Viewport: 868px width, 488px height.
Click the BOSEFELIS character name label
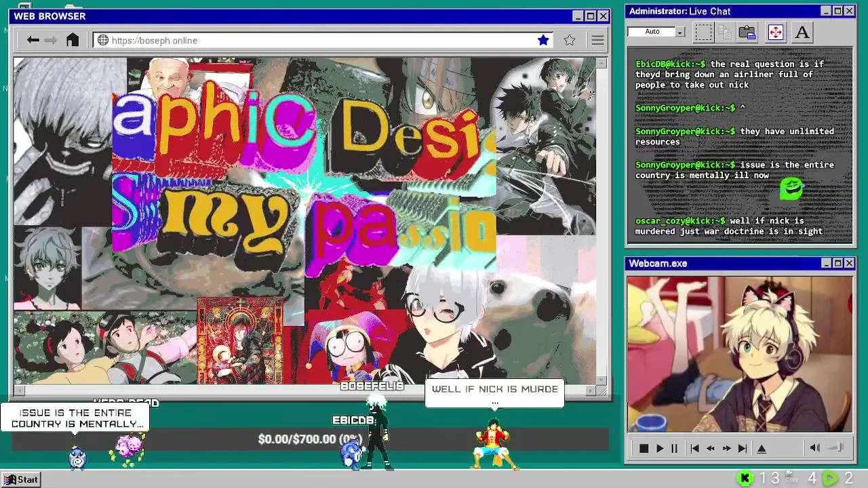pos(372,386)
